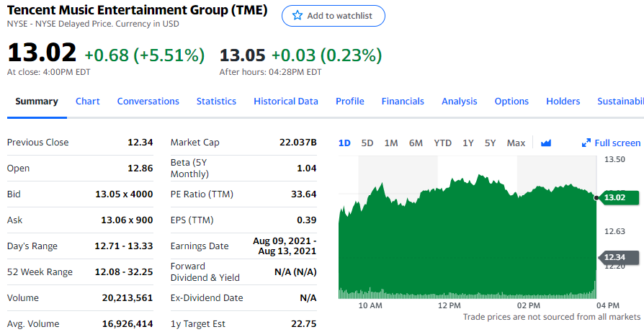Image resolution: width=644 pixels, height=332 pixels.
Task: Click the Avg. Volume value 16,926,414
Action: pos(128,324)
